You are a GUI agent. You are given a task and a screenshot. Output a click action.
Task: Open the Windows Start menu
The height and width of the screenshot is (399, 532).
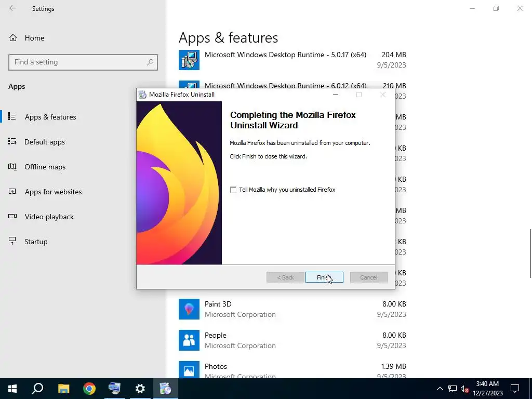tap(12, 389)
